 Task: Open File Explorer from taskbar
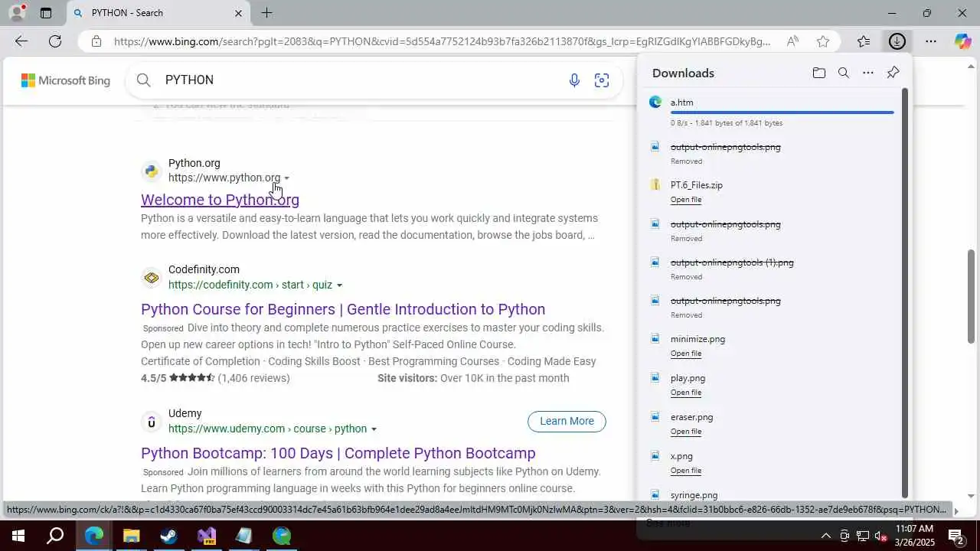(131, 536)
